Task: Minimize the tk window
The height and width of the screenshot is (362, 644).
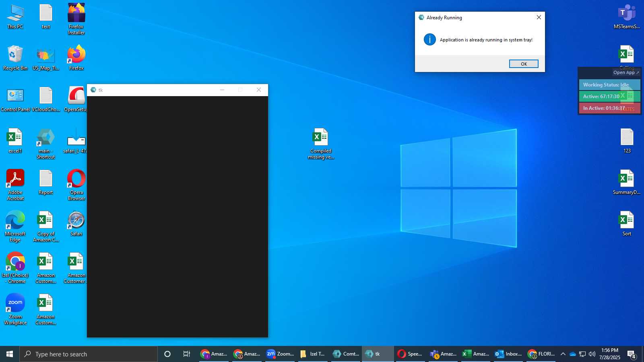Action: pos(222,90)
